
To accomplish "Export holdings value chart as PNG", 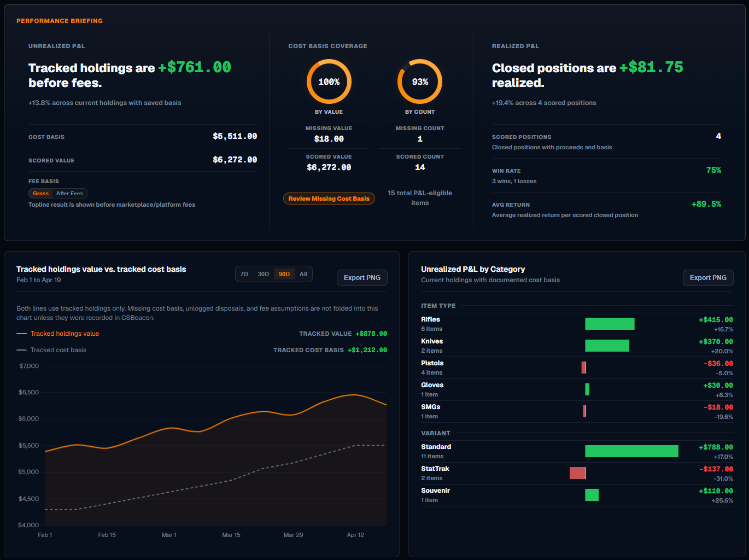I will click(362, 278).
